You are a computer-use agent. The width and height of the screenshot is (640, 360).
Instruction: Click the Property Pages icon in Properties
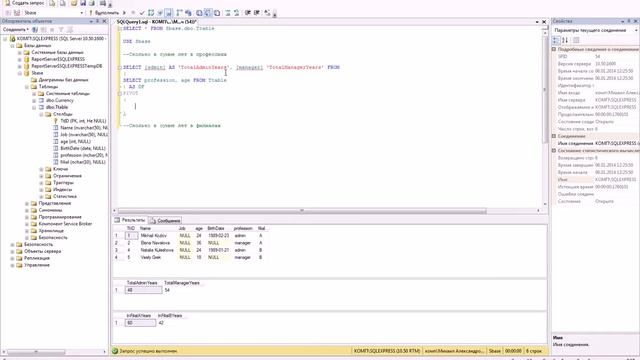pyautogui.click(x=576, y=40)
